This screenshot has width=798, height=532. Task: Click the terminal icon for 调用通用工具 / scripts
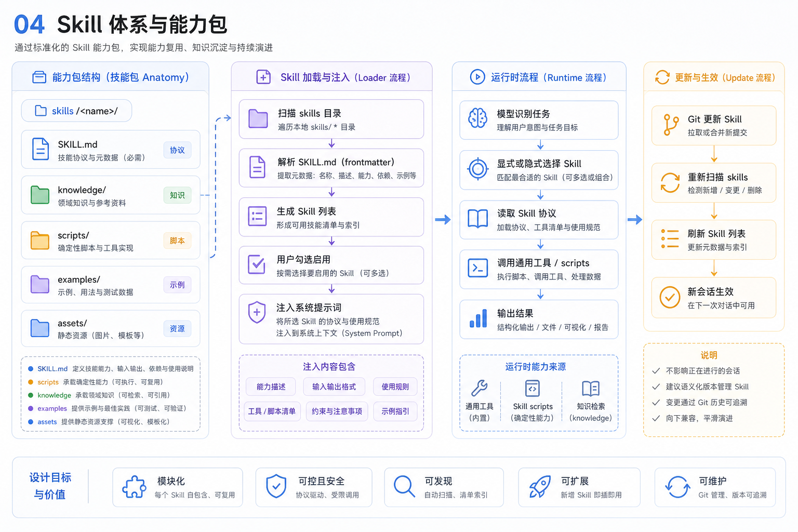478,268
